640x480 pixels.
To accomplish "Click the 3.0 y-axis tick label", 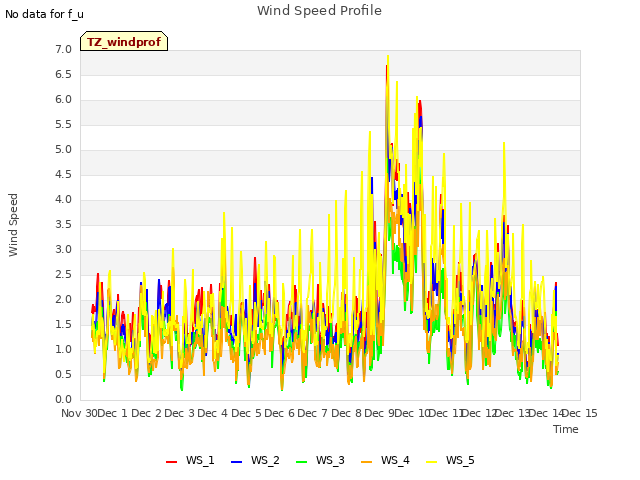I will (x=63, y=250).
